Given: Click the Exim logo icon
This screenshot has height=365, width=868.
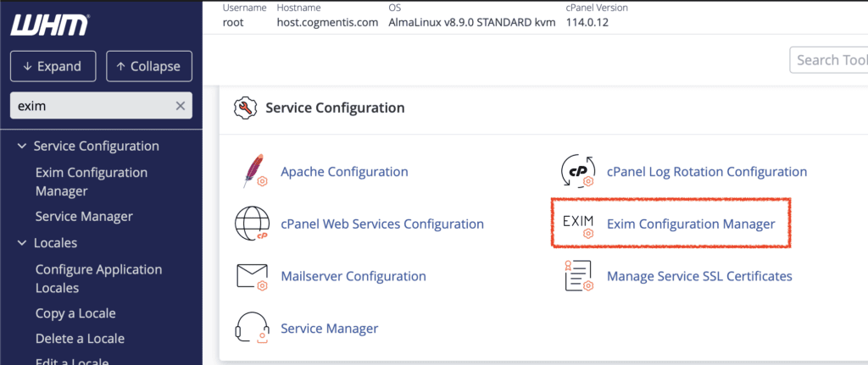Looking at the screenshot, I should pos(578,224).
